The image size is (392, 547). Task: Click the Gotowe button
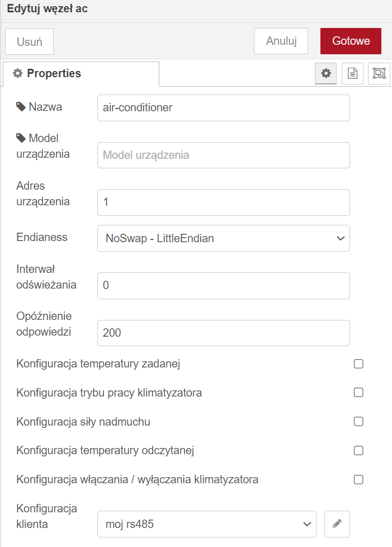pyautogui.click(x=351, y=41)
